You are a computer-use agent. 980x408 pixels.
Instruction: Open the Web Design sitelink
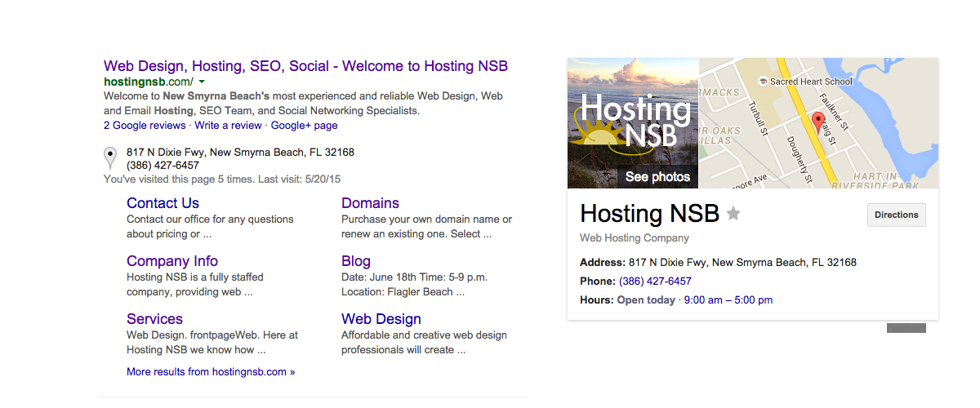pyautogui.click(x=381, y=319)
